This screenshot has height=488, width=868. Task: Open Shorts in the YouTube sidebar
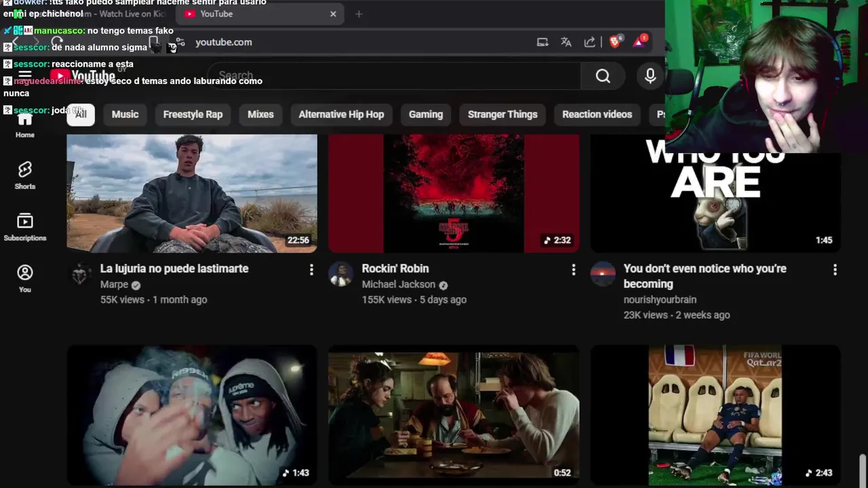(25, 176)
